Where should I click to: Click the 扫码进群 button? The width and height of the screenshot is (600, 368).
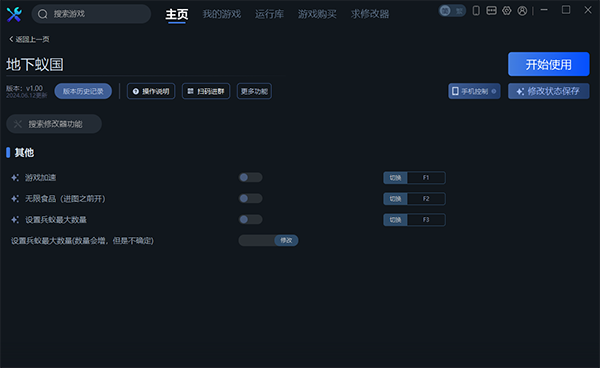coord(206,91)
